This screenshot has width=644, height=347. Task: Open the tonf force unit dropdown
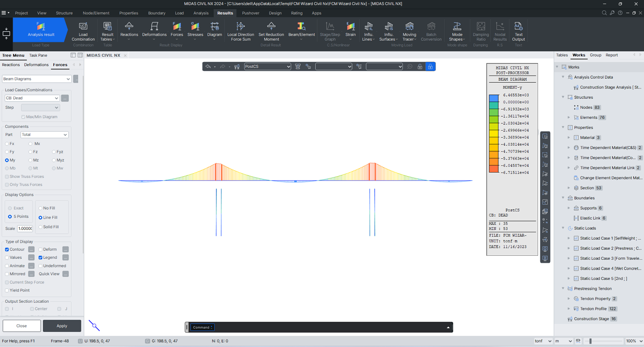(543, 341)
